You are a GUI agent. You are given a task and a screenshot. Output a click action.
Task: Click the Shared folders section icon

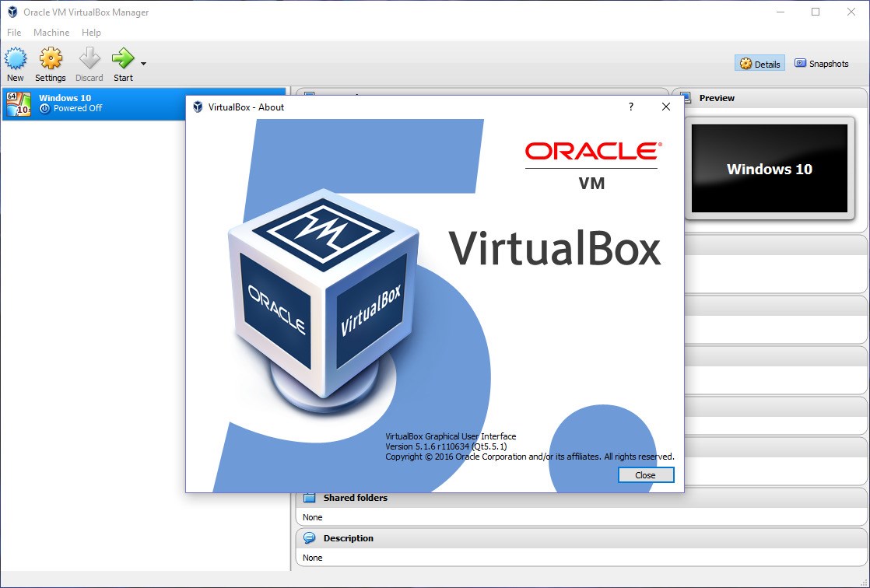coord(309,498)
